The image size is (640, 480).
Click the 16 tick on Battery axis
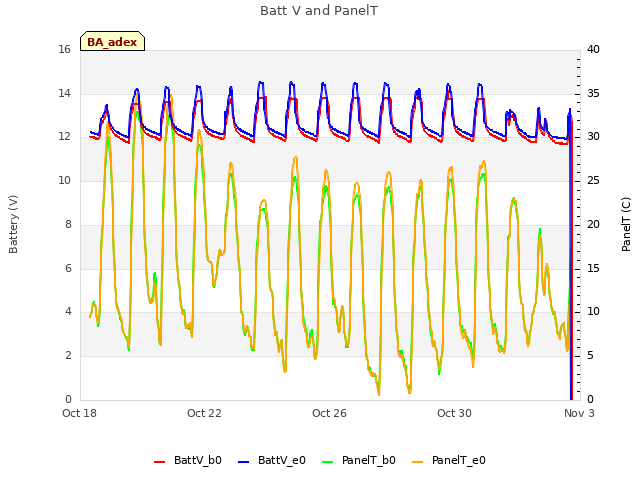click(x=64, y=50)
